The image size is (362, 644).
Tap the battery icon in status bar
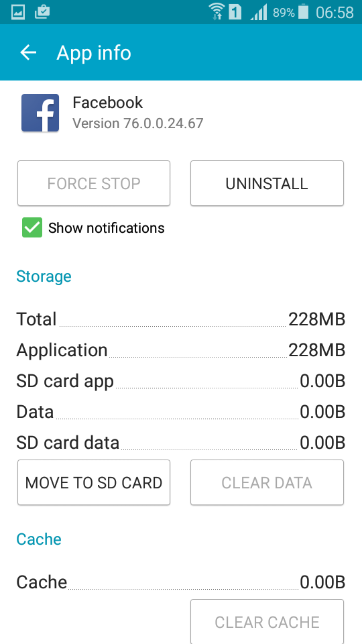coord(303,11)
